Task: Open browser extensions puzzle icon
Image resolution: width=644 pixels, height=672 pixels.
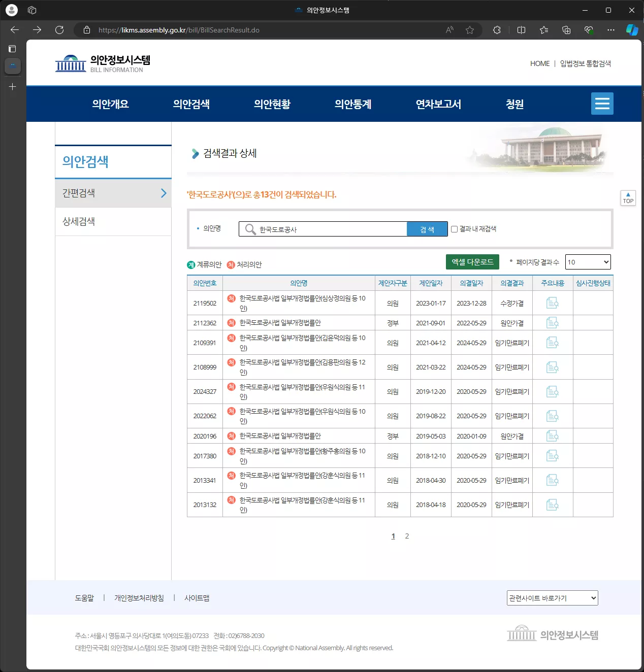Action: coord(497,30)
